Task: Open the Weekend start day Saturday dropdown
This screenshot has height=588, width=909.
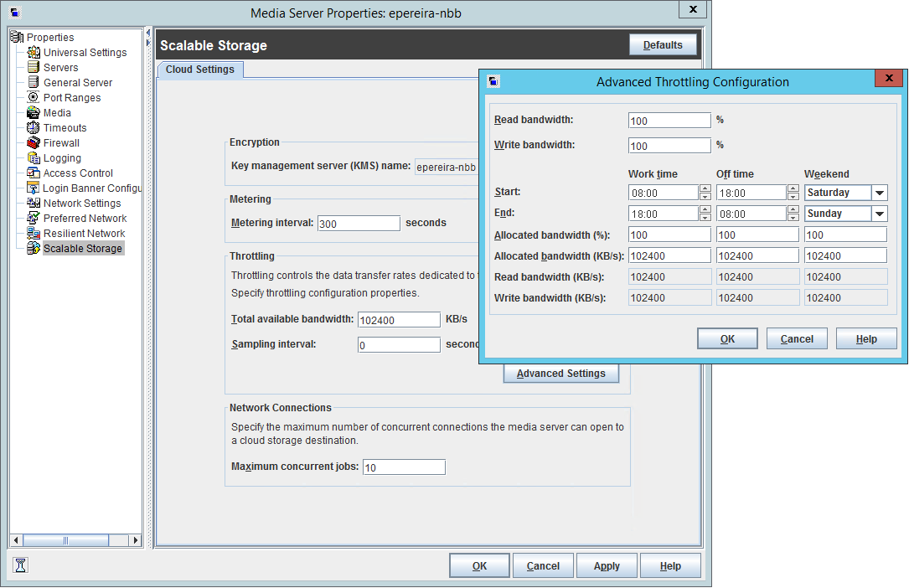Action: pos(879,193)
